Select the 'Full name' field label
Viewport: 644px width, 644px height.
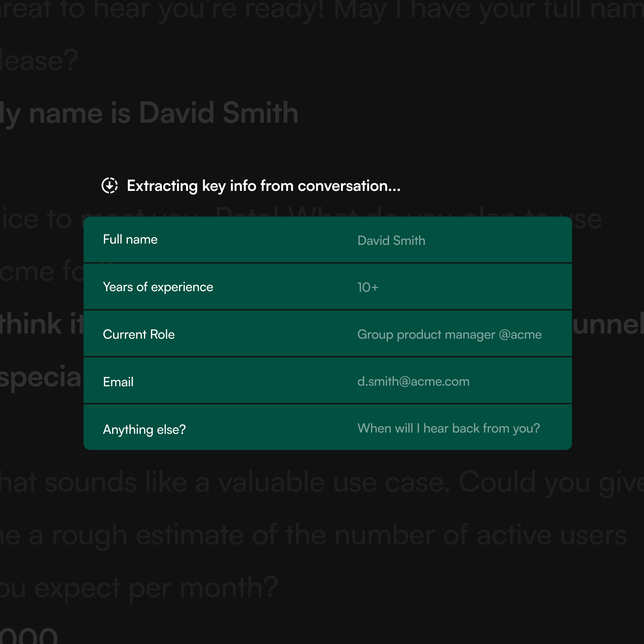(130, 239)
